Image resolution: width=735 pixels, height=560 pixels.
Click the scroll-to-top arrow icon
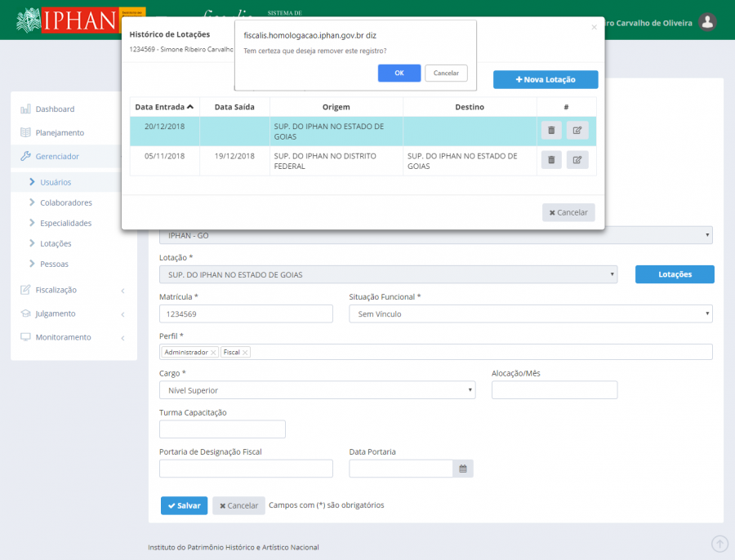[719, 544]
